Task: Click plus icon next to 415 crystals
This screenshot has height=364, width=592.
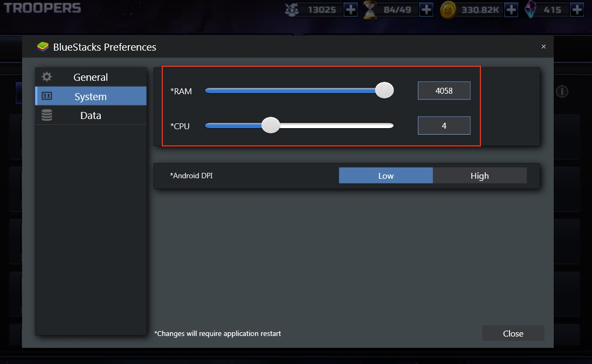Action: pos(576,10)
